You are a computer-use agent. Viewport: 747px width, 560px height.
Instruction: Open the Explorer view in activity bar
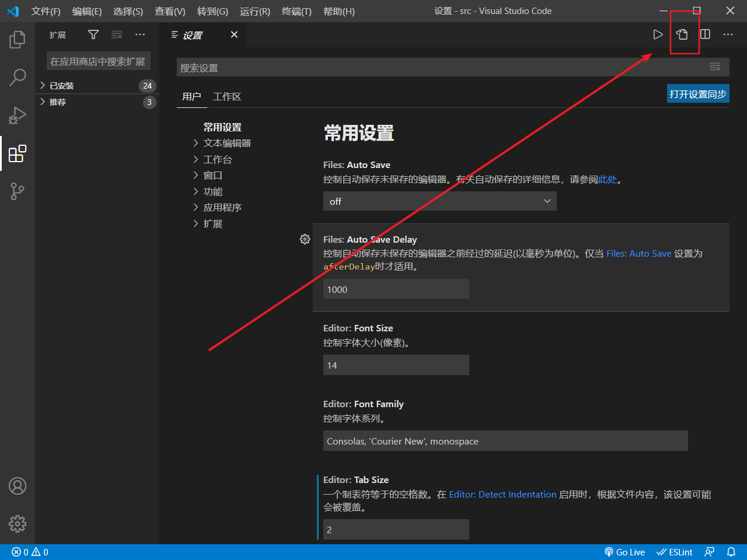pyautogui.click(x=18, y=40)
